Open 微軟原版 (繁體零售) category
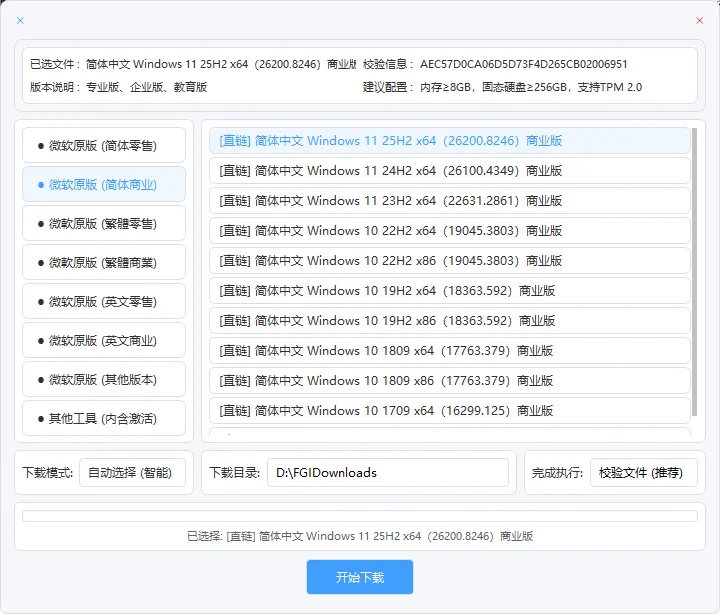The width and height of the screenshot is (720, 614). (x=104, y=224)
